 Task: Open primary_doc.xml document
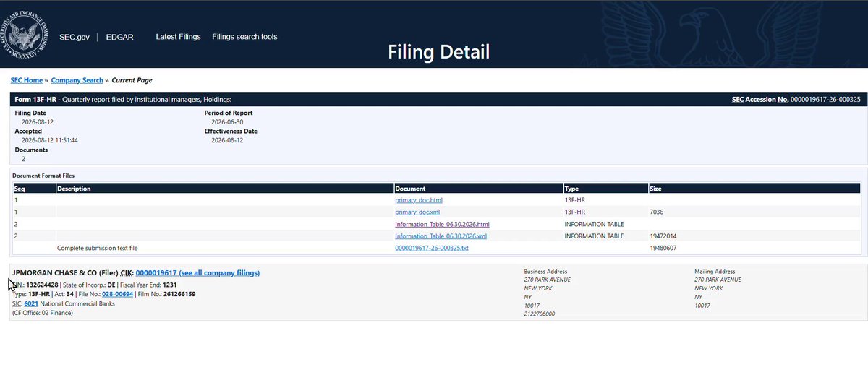point(417,212)
